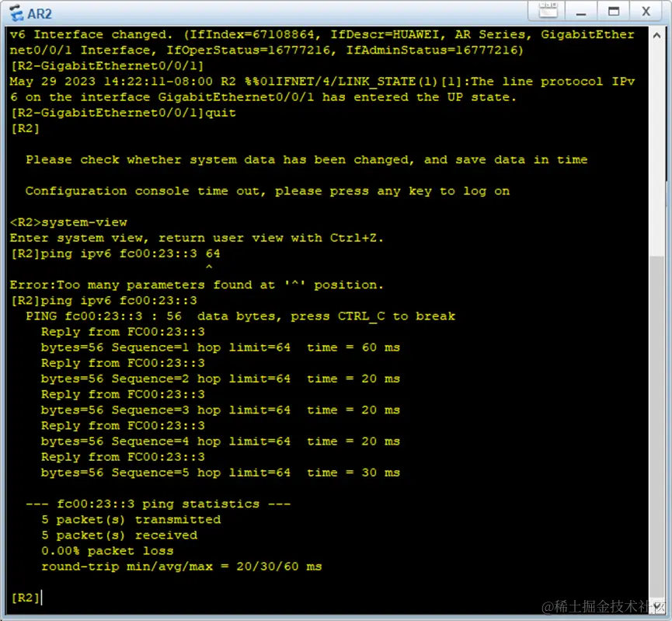Click the 'Sequence=5' reply line with 30 ms
The image size is (672, 621).
(x=221, y=473)
